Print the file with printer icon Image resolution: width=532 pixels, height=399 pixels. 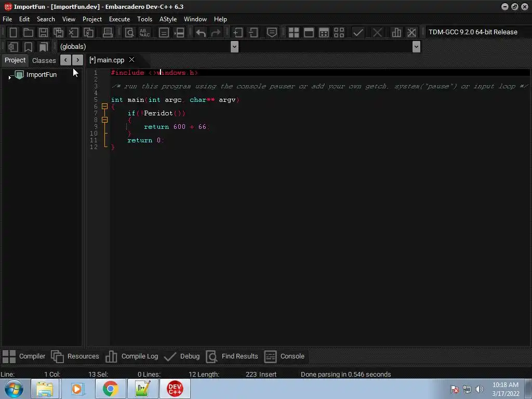pos(108,33)
